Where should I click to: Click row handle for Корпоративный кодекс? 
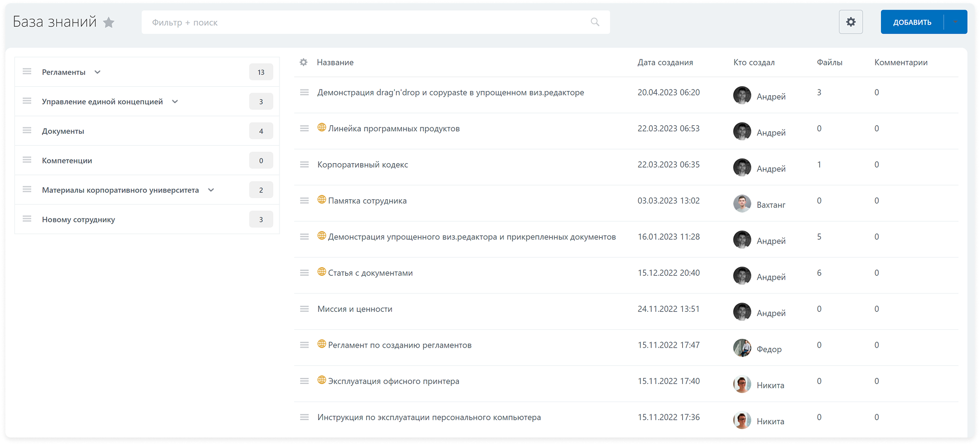[x=304, y=164]
